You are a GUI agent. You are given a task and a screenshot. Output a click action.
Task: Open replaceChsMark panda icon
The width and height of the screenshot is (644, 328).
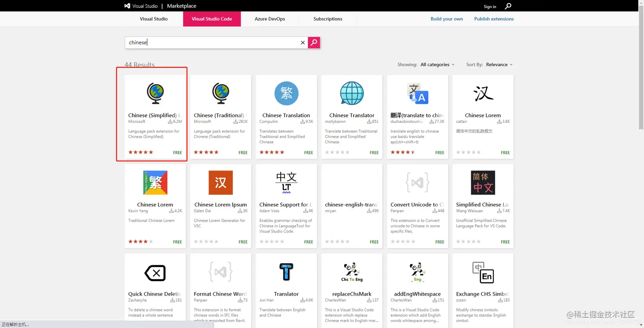tap(352, 272)
